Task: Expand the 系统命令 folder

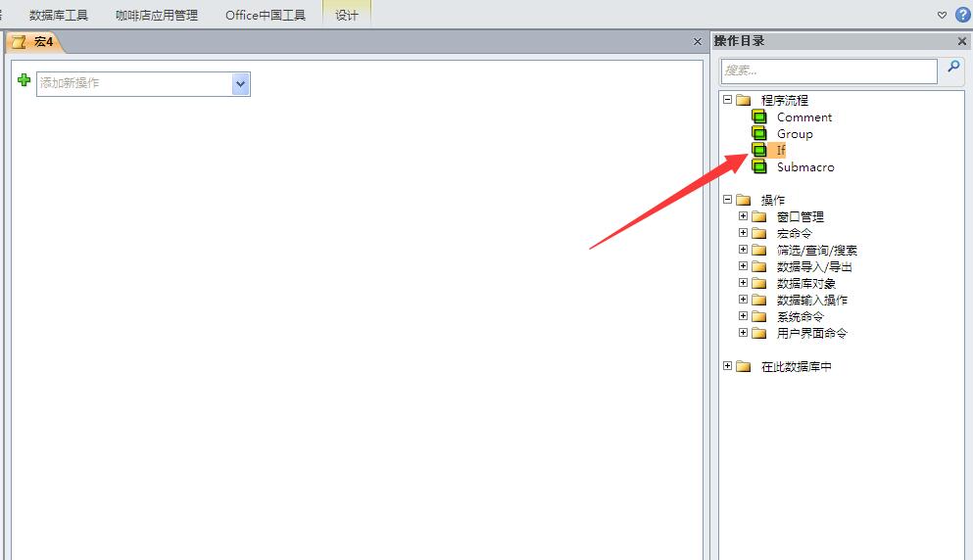Action: point(743,316)
